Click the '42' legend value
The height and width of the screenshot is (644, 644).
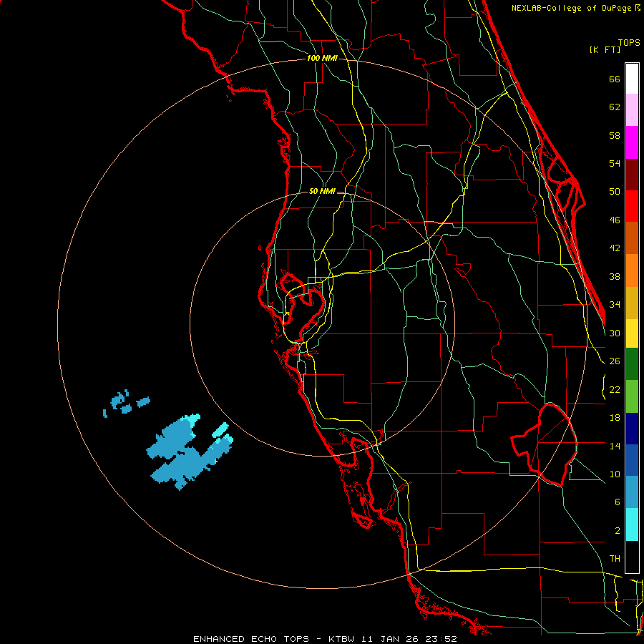[615, 248]
